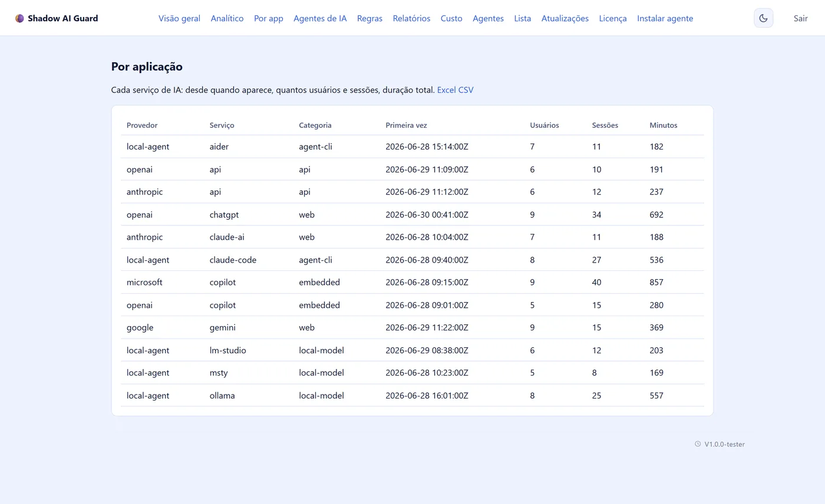This screenshot has height=504, width=825.
Task: Click the Serviço column header
Action: (x=222, y=125)
